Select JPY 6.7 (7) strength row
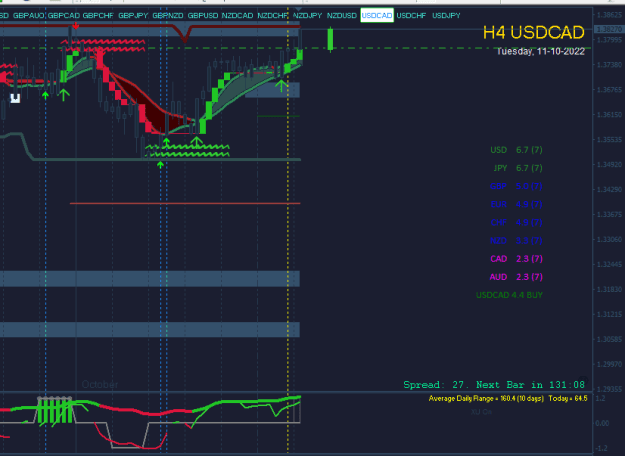The height and width of the screenshot is (456, 625). 518,168
